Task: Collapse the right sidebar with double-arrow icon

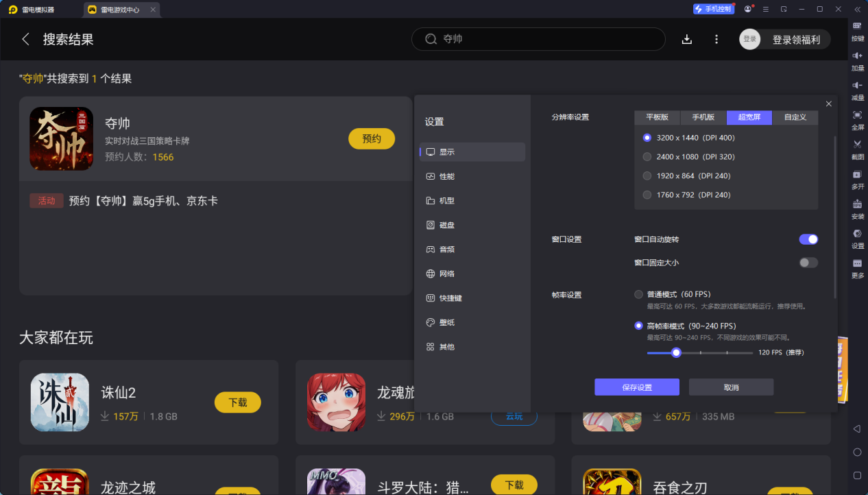Action: tap(857, 9)
